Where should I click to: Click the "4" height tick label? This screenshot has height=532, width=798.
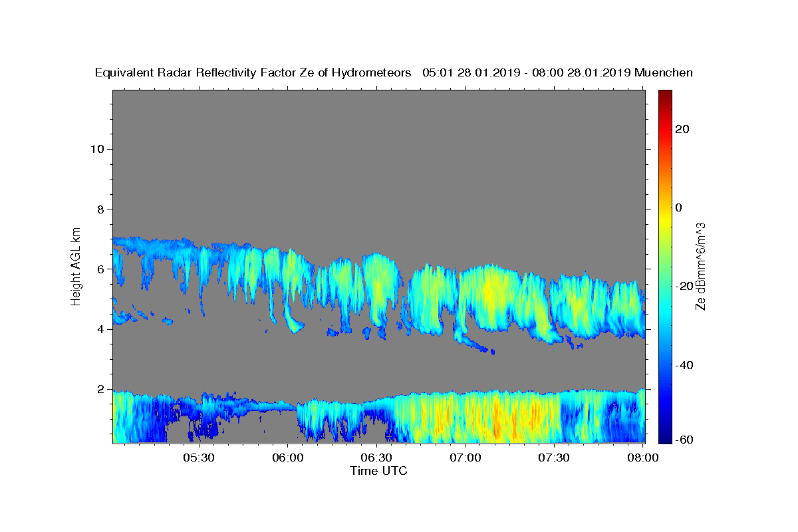point(100,329)
